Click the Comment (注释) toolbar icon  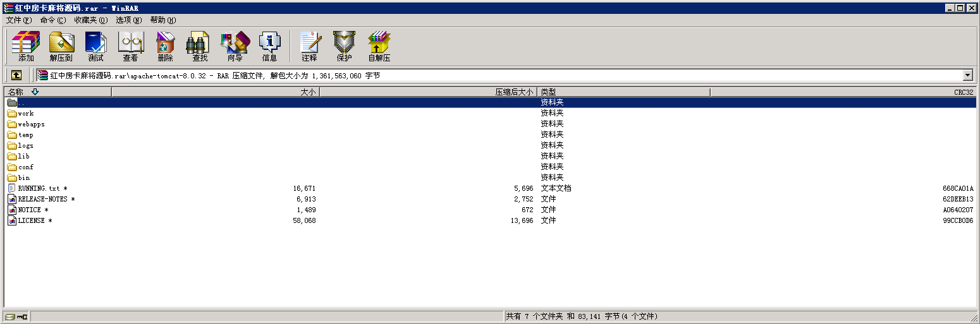[x=309, y=47]
